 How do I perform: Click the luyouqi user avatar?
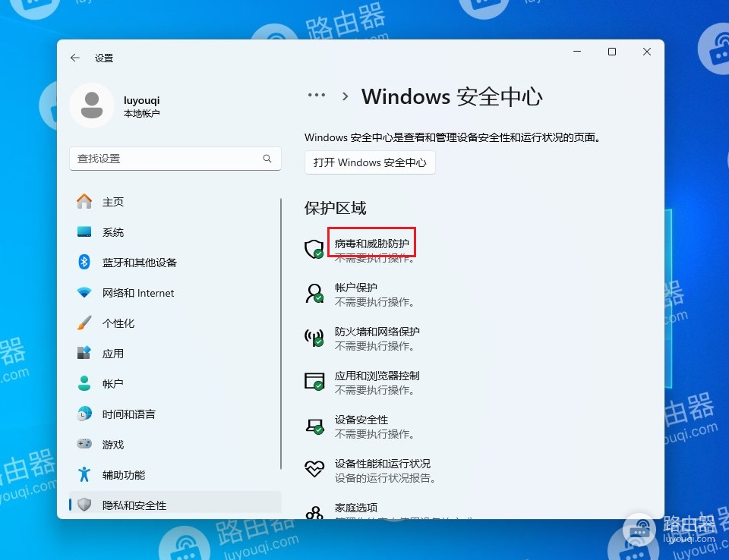92,105
